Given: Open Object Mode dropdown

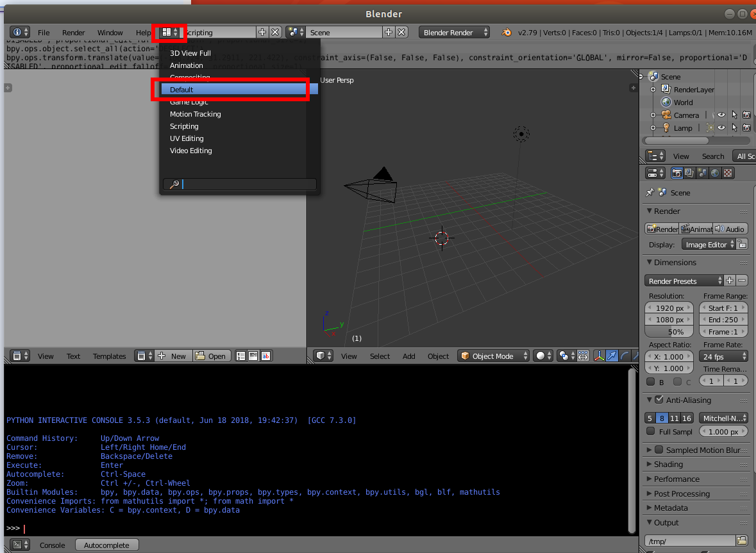Looking at the screenshot, I should 494,356.
